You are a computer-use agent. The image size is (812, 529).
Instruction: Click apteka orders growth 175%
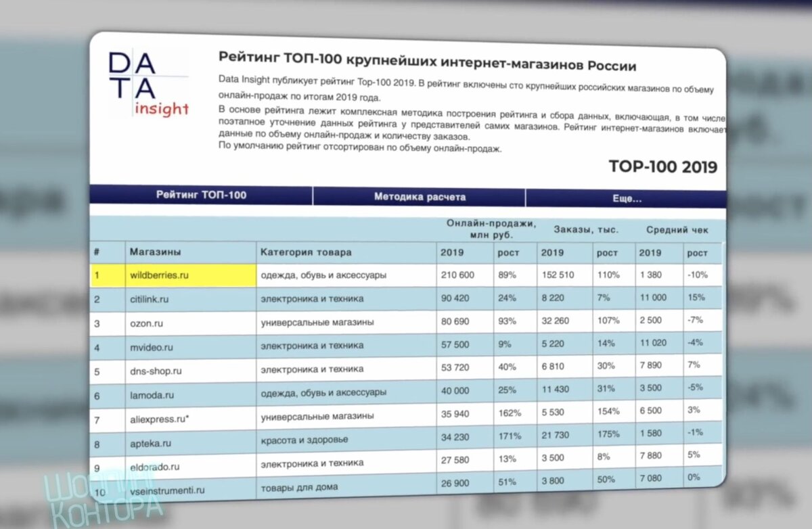click(608, 434)
